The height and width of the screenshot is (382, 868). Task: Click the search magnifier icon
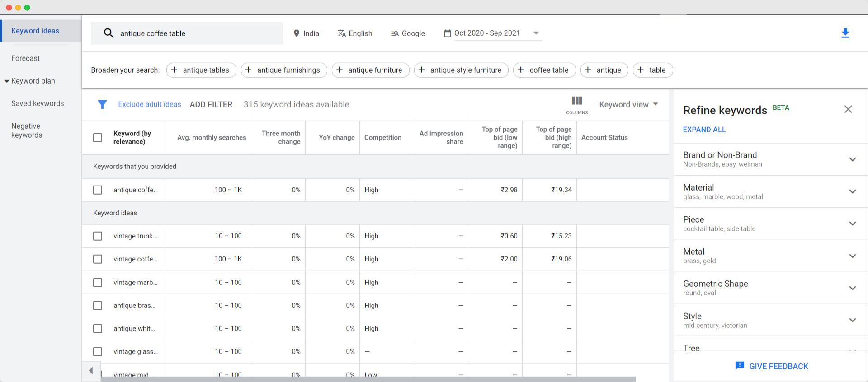[108, 33]
